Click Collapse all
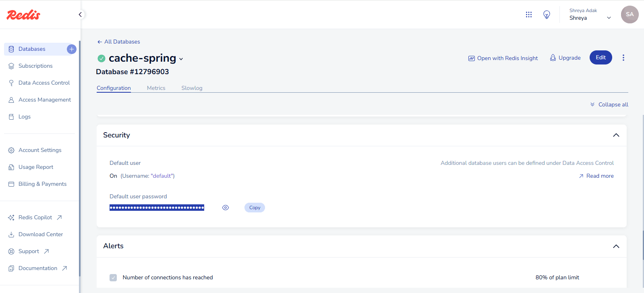The image size is (644, 293). pyautogui.click(x=609, y=104)
